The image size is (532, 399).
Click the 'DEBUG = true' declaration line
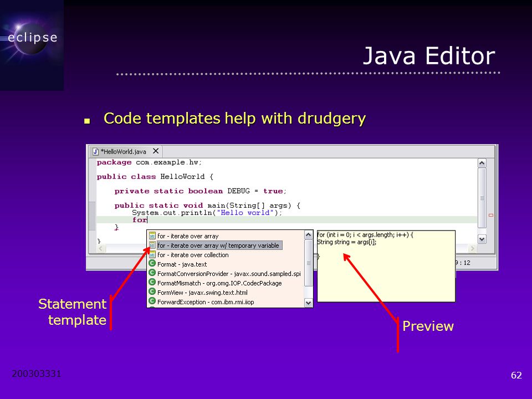click(200, 191)
